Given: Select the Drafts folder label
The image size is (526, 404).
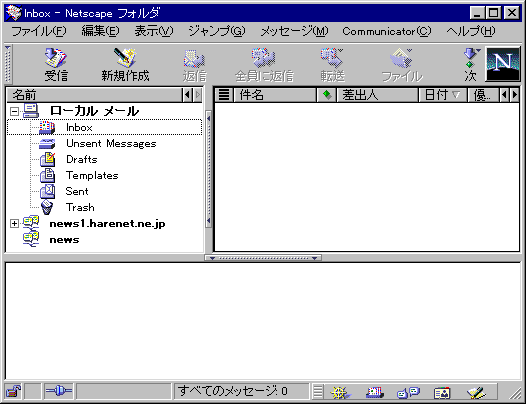Looking at the screenshot, I should (x=82, y=159).
